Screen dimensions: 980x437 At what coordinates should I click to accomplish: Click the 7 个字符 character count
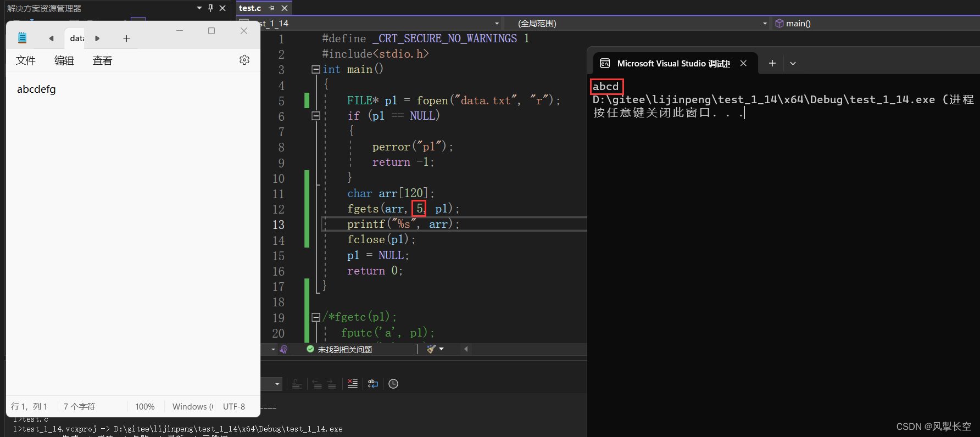[x=80, y=406]
